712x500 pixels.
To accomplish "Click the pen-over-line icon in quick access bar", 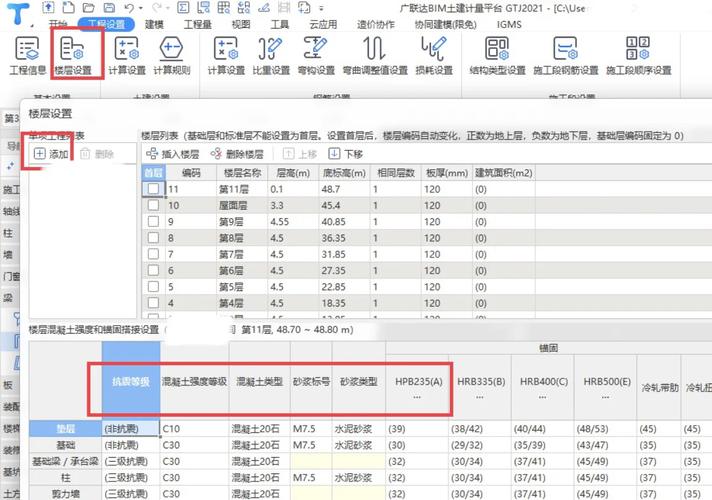I will [x=263, y=7].
